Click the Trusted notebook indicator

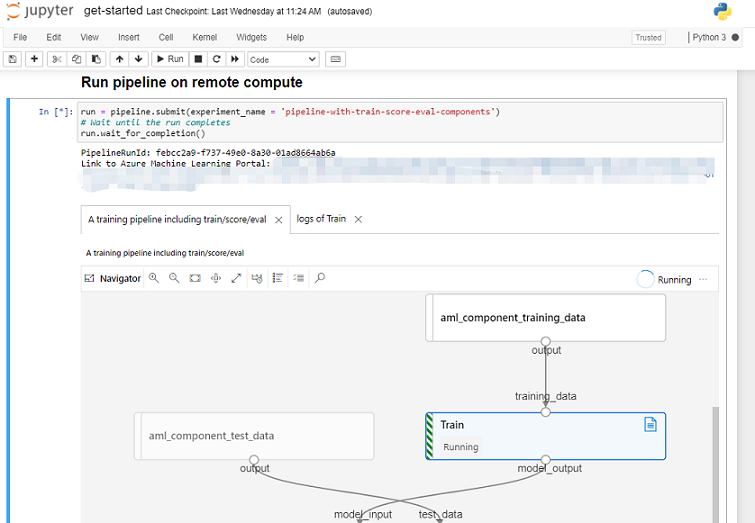coord(648,38)
